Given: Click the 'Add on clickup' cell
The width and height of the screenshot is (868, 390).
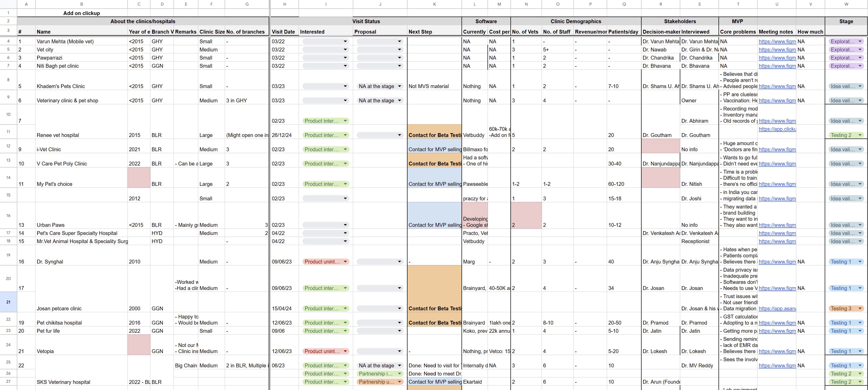Looking at the screenshot, I should (82, 13).
